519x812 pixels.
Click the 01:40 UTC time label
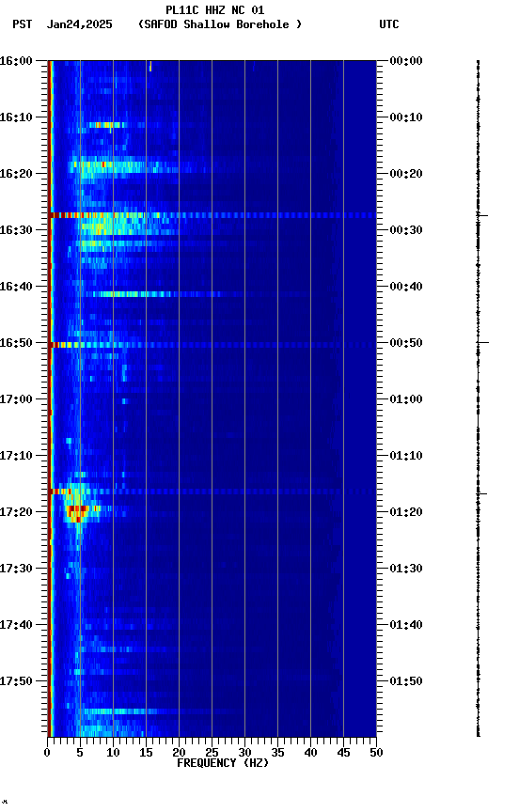(406, 625)
